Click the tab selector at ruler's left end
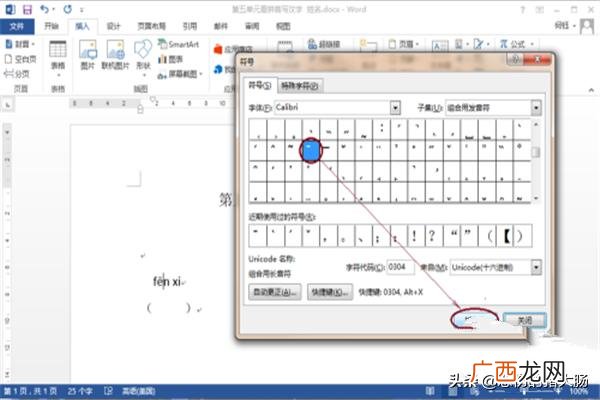This screenshot has width=600, height=400. click(8, 105)
